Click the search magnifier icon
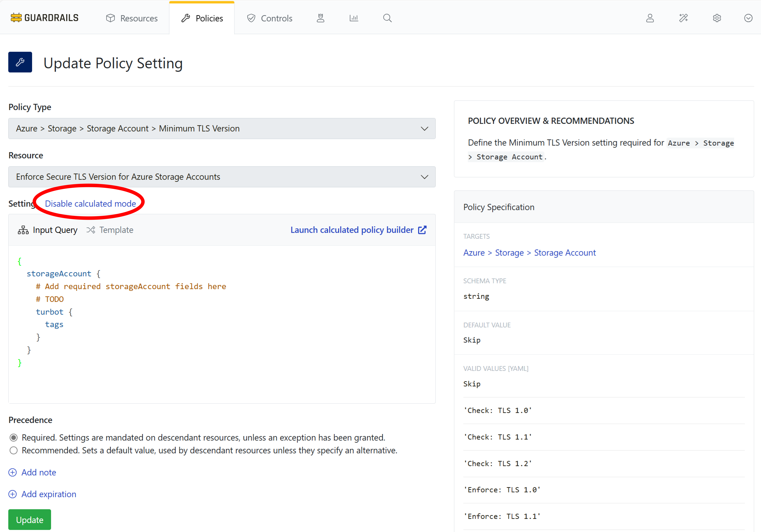 [x=387, y=18]
